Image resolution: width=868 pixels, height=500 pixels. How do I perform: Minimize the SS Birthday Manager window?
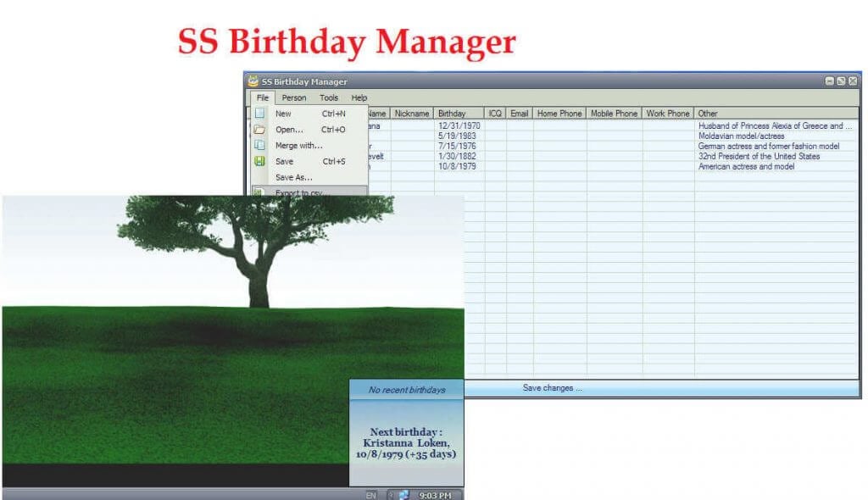tap(829, 81)
